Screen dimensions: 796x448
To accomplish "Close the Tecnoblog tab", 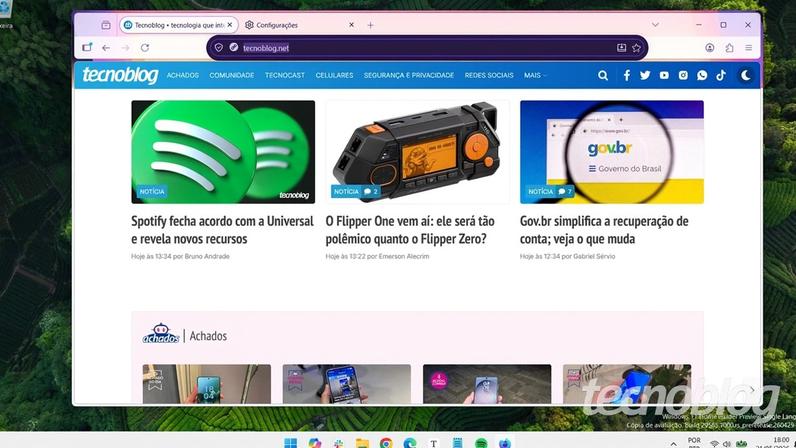I will (x=229, y=25).
